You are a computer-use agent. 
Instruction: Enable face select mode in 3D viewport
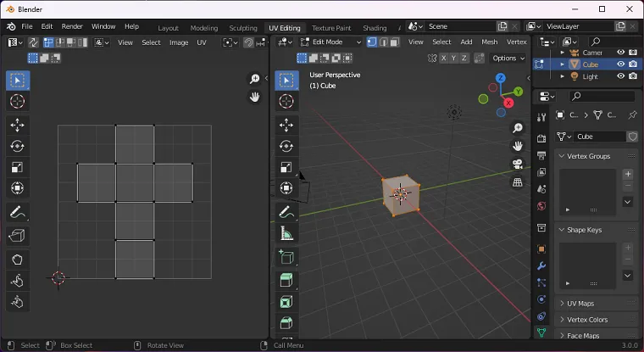[395, 42]
